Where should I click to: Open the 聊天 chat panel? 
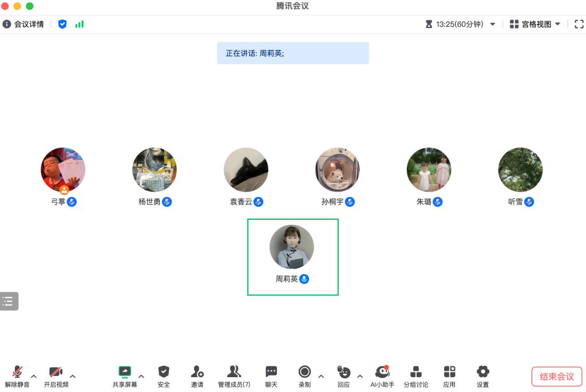click(271, 377)
